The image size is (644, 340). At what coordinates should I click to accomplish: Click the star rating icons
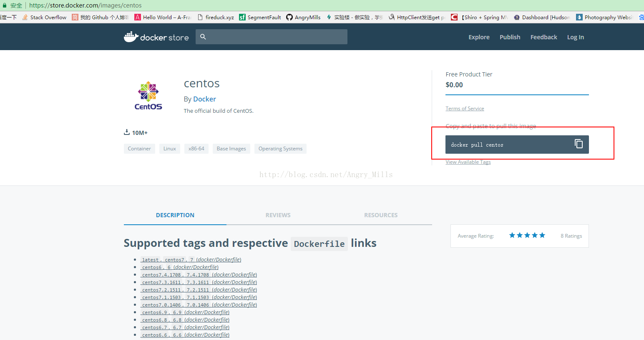527,236
